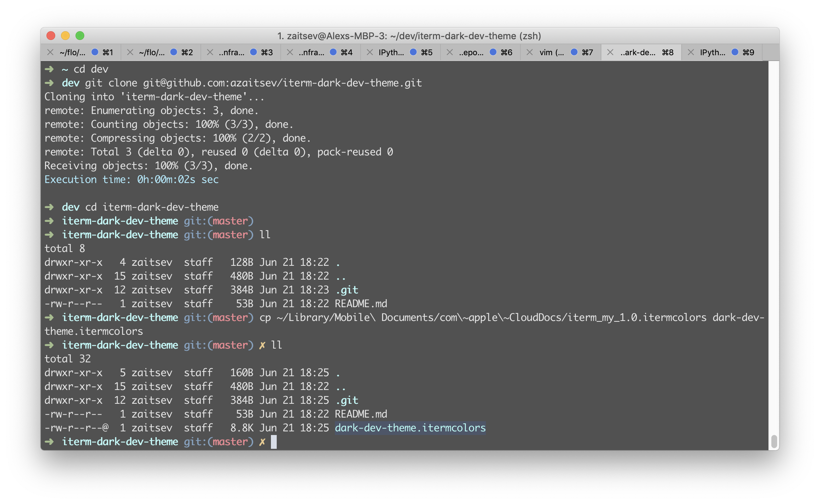
Task: Click README.md in the first ll listing
Action: [x=361, y=304]
